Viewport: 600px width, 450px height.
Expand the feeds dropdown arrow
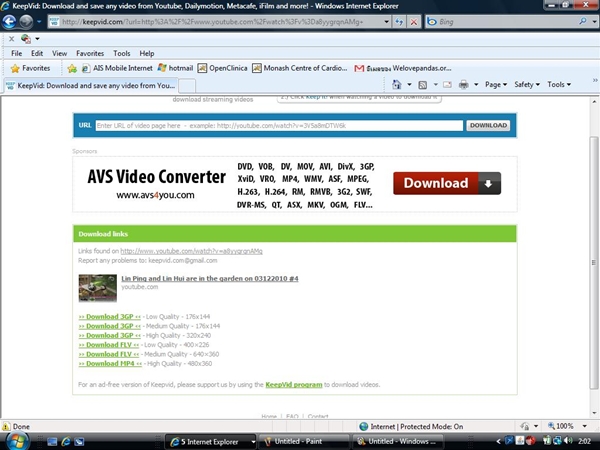435,85
